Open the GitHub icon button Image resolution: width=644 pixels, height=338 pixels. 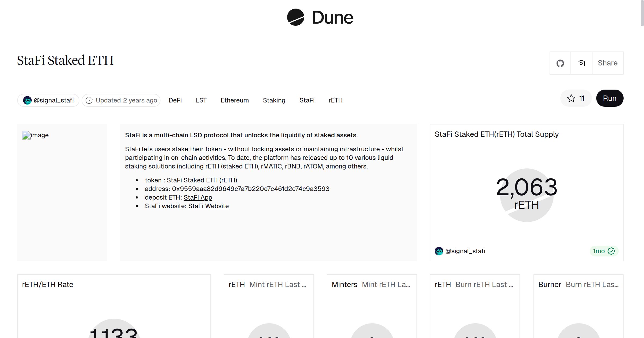560,63
